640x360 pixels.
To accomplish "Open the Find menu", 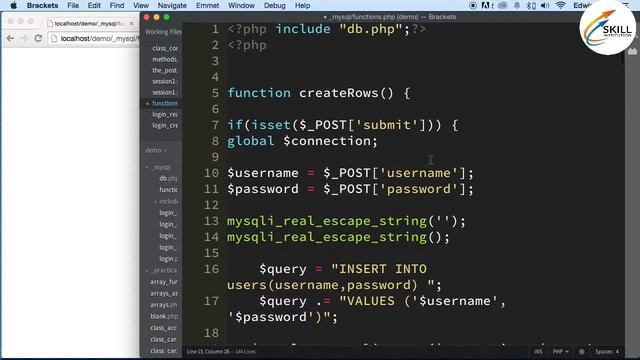I will pos(117,5).
